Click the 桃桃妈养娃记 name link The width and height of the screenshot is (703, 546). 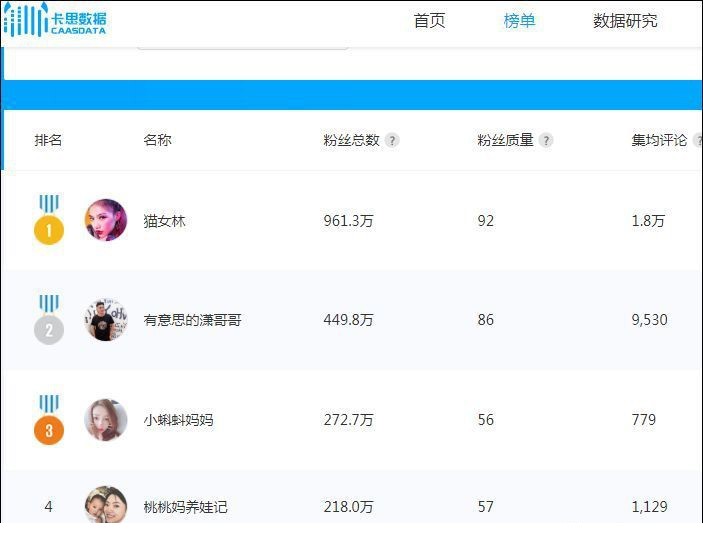click(x=185, y=507)
